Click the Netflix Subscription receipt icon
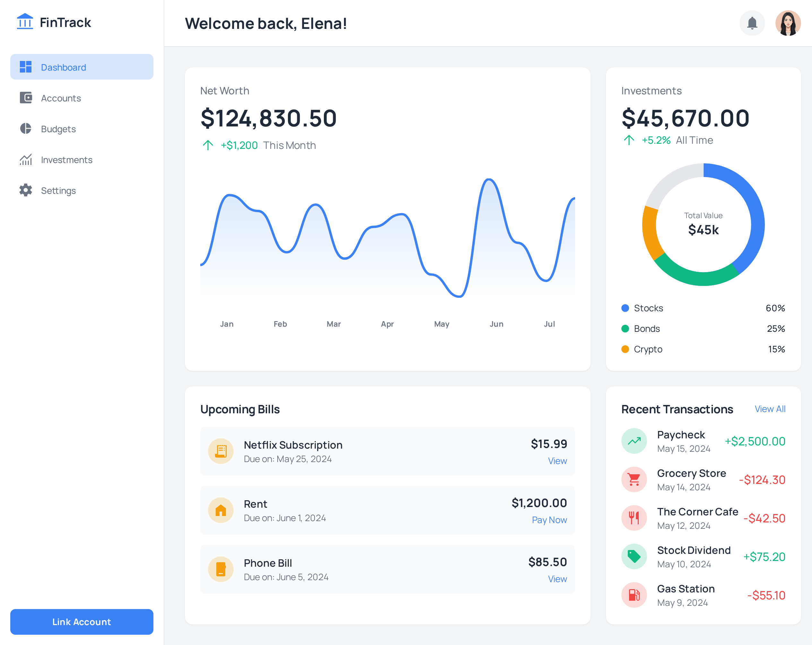Screen dimensions: 812x645 (x=221, y=451)
